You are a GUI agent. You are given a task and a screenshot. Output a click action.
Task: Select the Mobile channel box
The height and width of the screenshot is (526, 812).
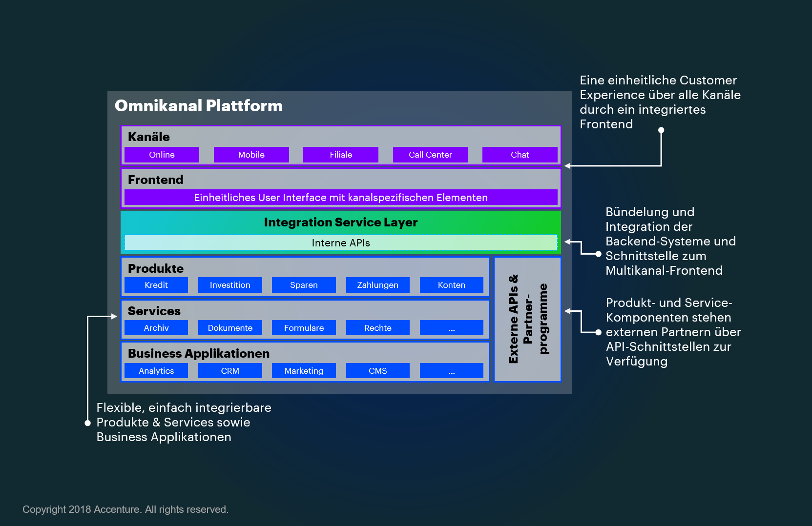(251, 155)
